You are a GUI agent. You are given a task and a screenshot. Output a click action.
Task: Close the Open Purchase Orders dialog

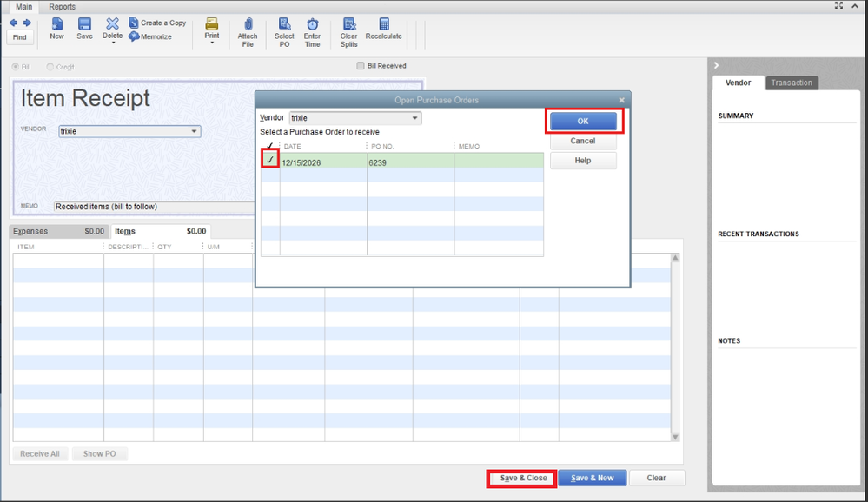(621, 100)
